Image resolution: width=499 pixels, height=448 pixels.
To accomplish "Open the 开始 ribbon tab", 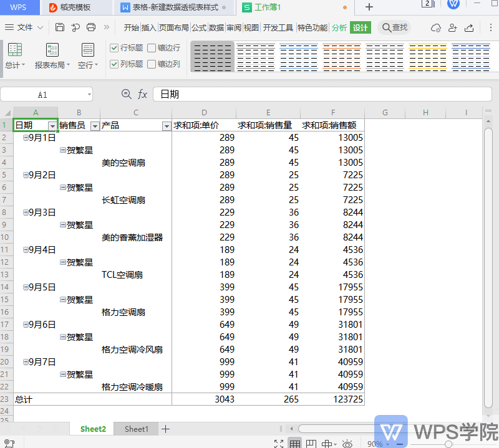I will coord(132,27).
